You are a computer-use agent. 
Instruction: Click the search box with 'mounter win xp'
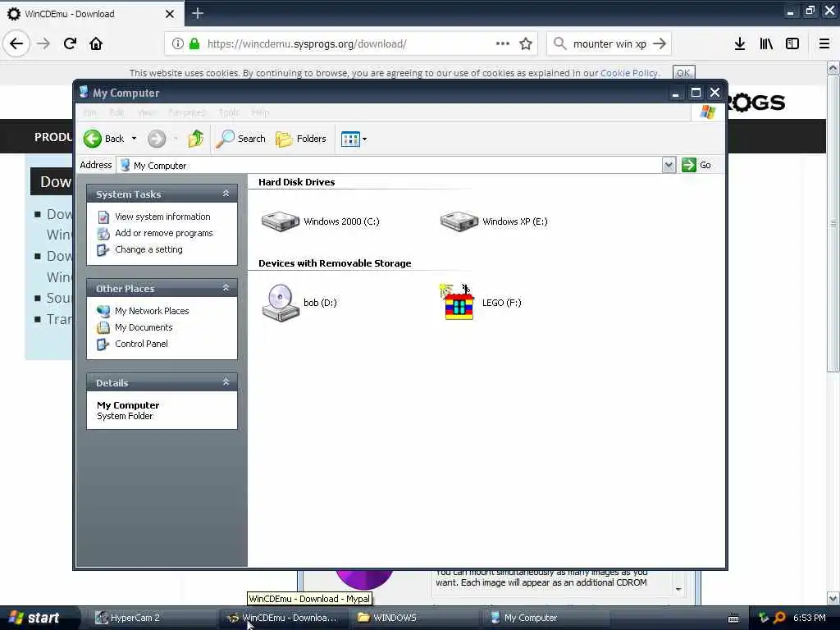tap(609, 44)
